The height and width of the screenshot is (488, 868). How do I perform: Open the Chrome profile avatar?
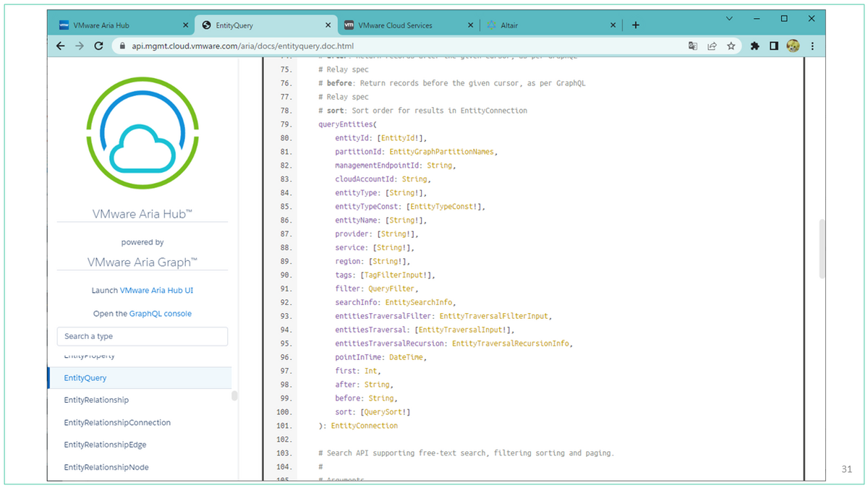[793, 46]
